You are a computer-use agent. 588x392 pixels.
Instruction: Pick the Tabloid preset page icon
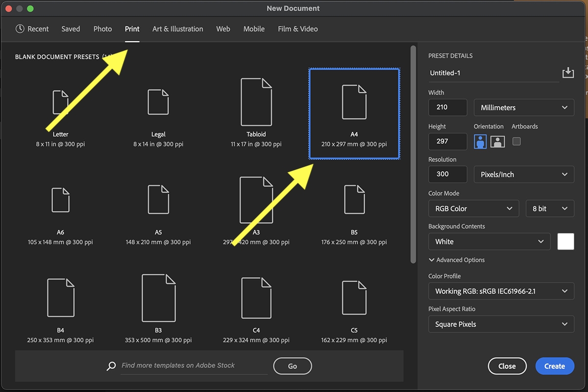tap(256, 102)
